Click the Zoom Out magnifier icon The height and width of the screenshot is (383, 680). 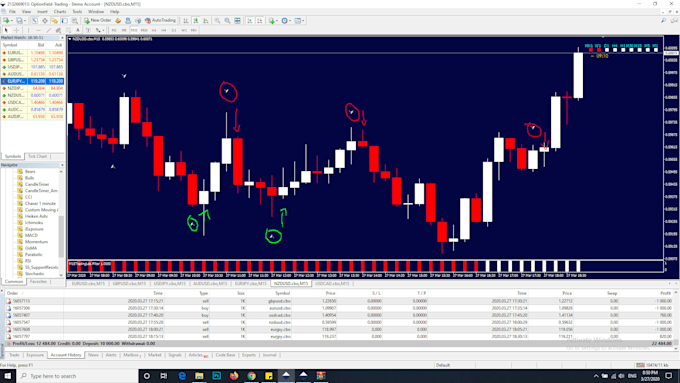[227, 20]
